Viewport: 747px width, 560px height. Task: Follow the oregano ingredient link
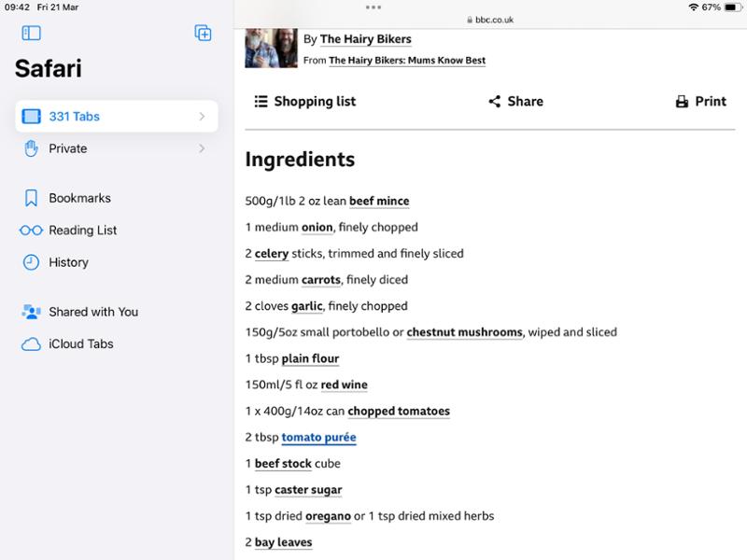pos(329,516)
